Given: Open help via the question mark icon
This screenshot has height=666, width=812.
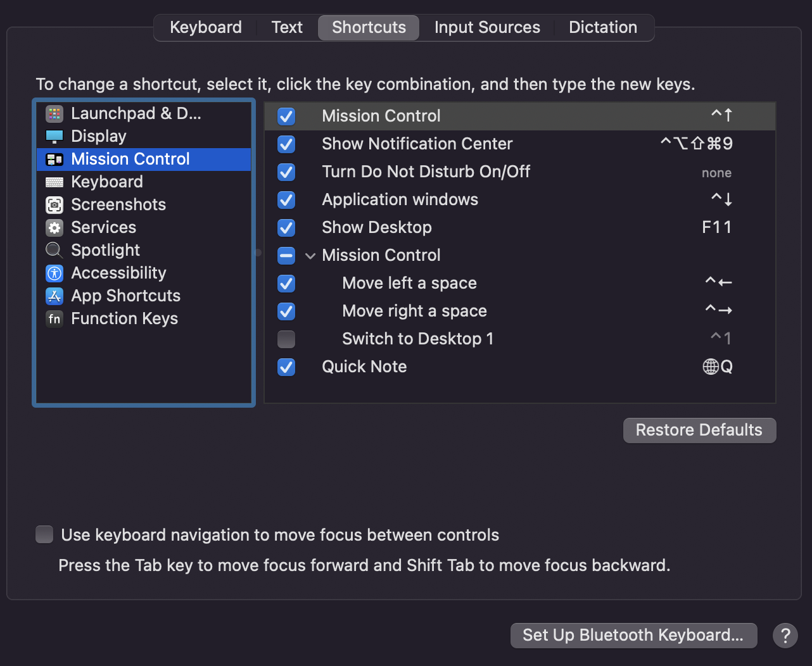Looking at the screenshot, I should click(x=785, y=635).
